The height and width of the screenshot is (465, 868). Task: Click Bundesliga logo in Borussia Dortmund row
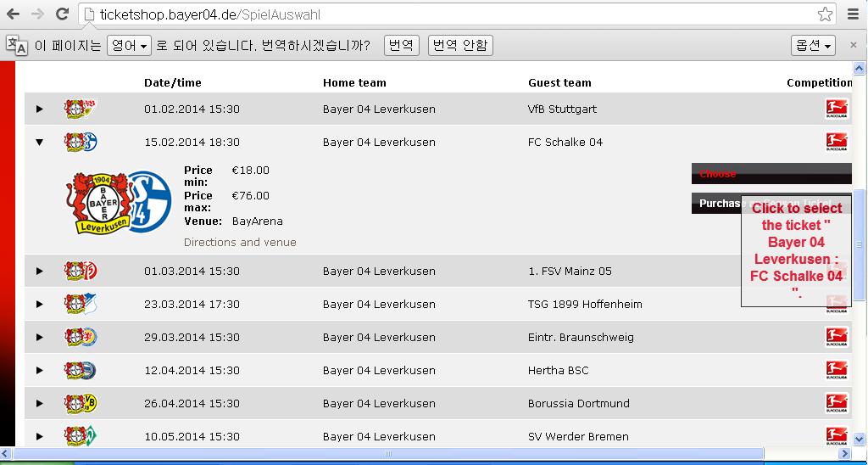click(837, 403)
